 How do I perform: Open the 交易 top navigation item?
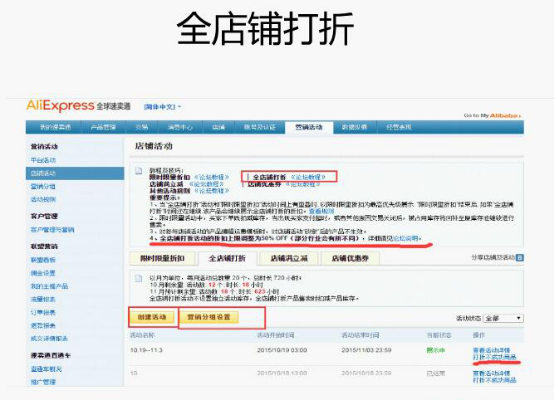coord(142,127)
